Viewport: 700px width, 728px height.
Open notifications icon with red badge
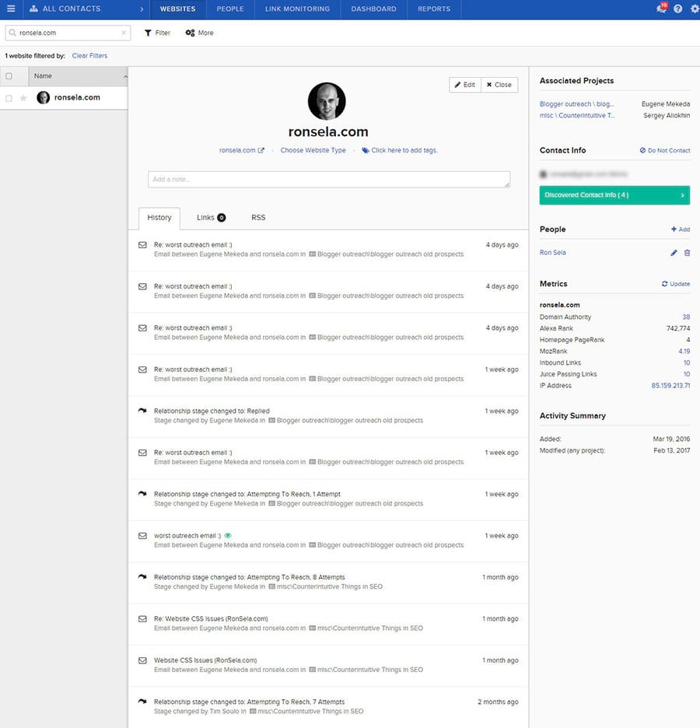(x=663, y=8)
